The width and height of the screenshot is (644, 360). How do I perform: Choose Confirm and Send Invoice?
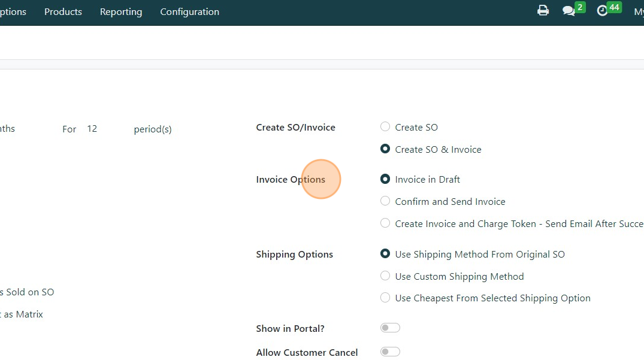point(385,201)
